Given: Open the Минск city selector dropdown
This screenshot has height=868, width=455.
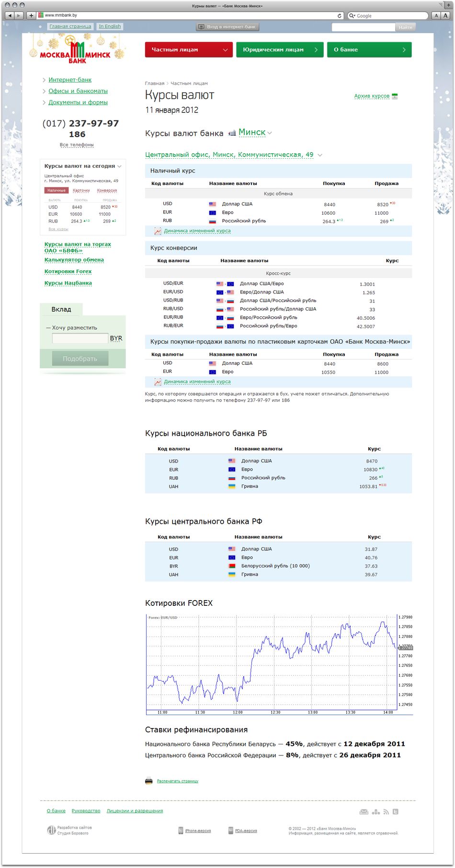Looking at the screenshot, I should click(x=270, y=133).
